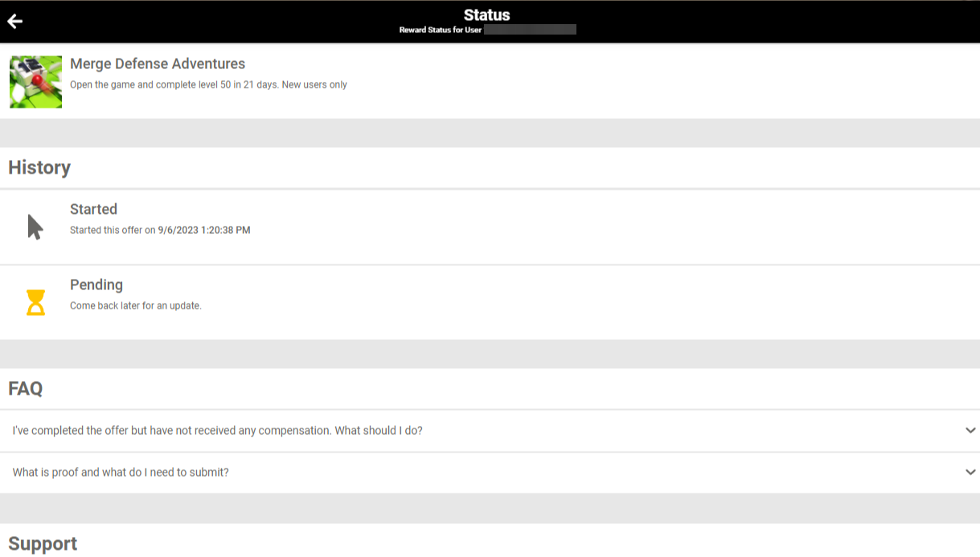Select the start date 9/6/2023 text
The image size is (980, 557).
(x=204, y=230)
